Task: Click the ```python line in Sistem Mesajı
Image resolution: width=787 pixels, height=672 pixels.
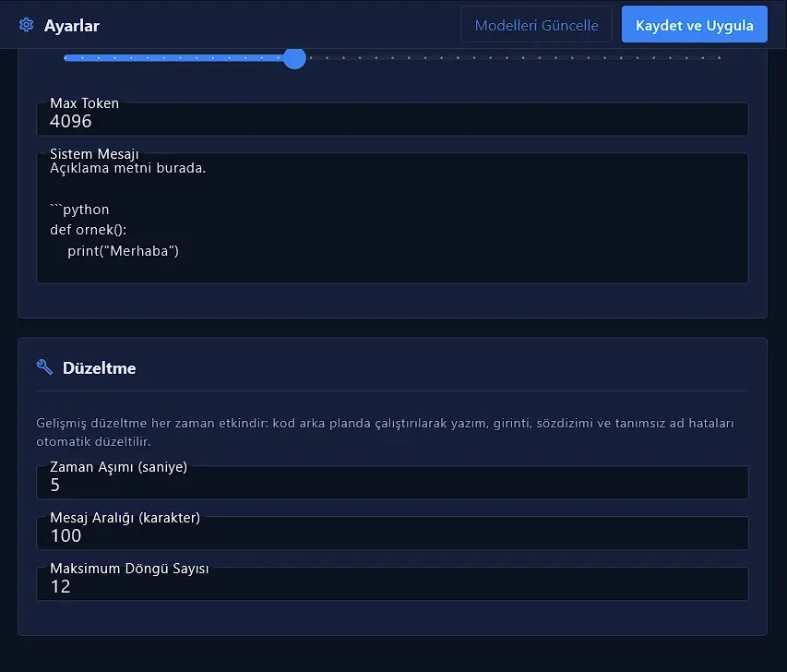Action: click(79, 209)
